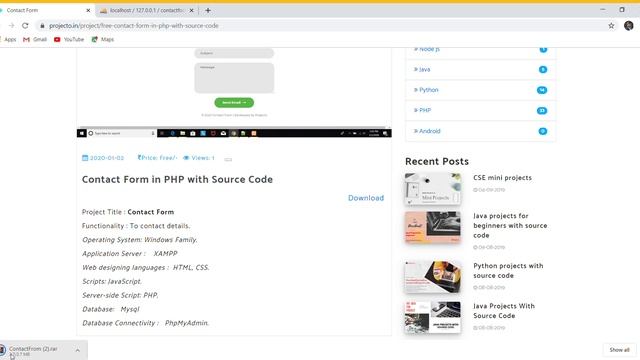Click the Android category count badge
The image size is (640, 360).
(x=542, y=131)
